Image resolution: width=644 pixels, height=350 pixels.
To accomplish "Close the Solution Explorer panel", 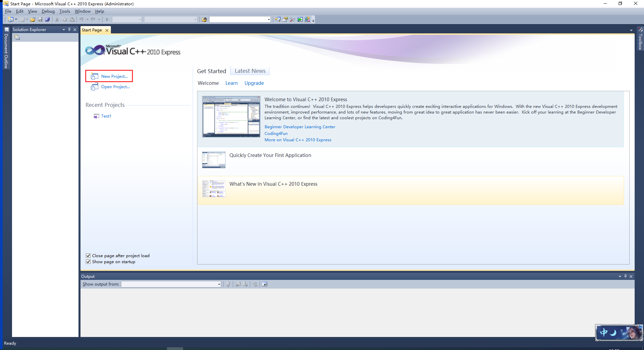I will 75,30.
